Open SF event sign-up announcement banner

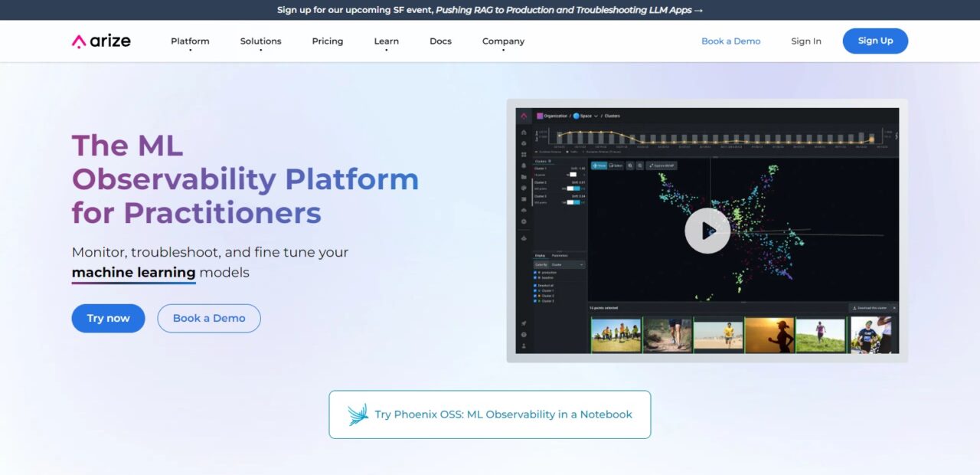tap(490, 10)
